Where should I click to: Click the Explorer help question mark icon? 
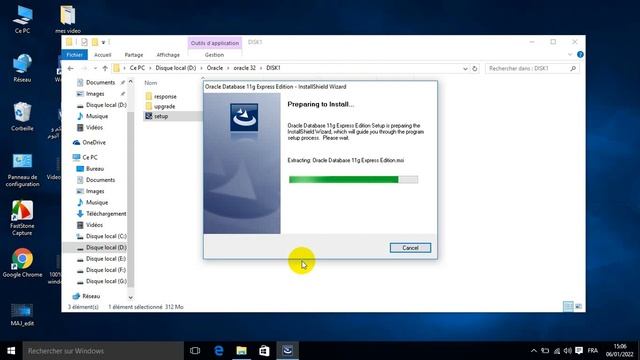(x=580, y=54)
